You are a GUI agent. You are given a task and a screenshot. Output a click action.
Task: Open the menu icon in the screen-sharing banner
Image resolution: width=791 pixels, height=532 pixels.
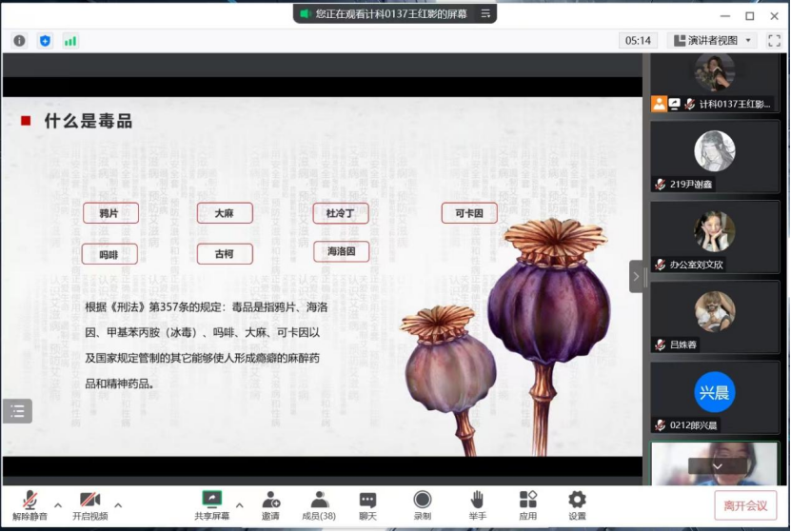(x=485, y=14)
